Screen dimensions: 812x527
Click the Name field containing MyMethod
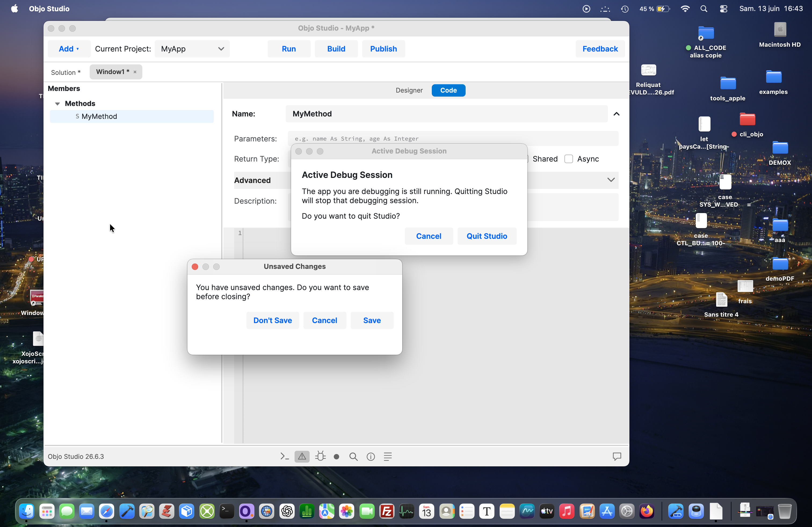pos(446,114)
